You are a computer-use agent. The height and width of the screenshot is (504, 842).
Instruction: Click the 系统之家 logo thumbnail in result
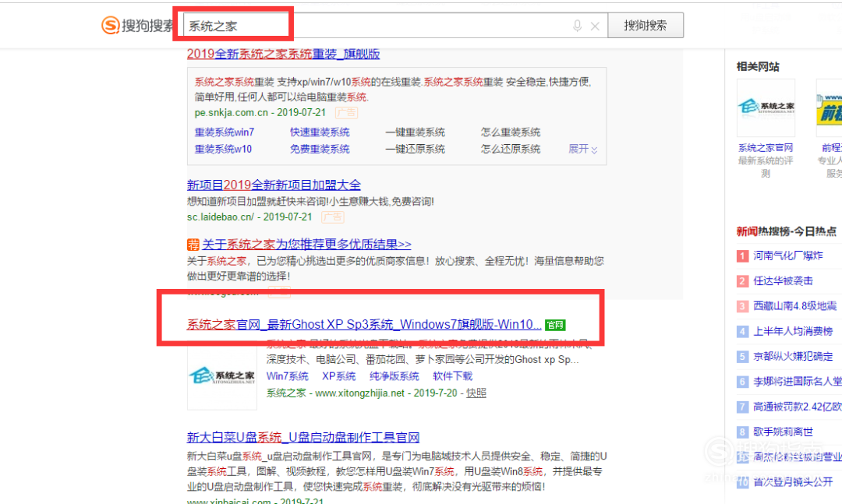pyautogui.click(x=221, y=375)
